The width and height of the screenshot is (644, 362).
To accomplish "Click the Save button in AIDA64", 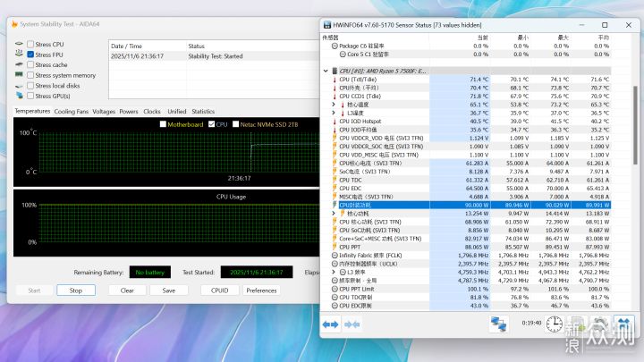I will [x=169, y=290].
